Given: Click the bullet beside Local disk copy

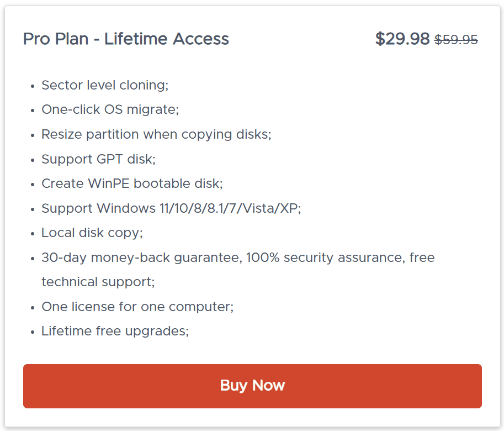Looking at the screenshot, I should click(32, 234).
